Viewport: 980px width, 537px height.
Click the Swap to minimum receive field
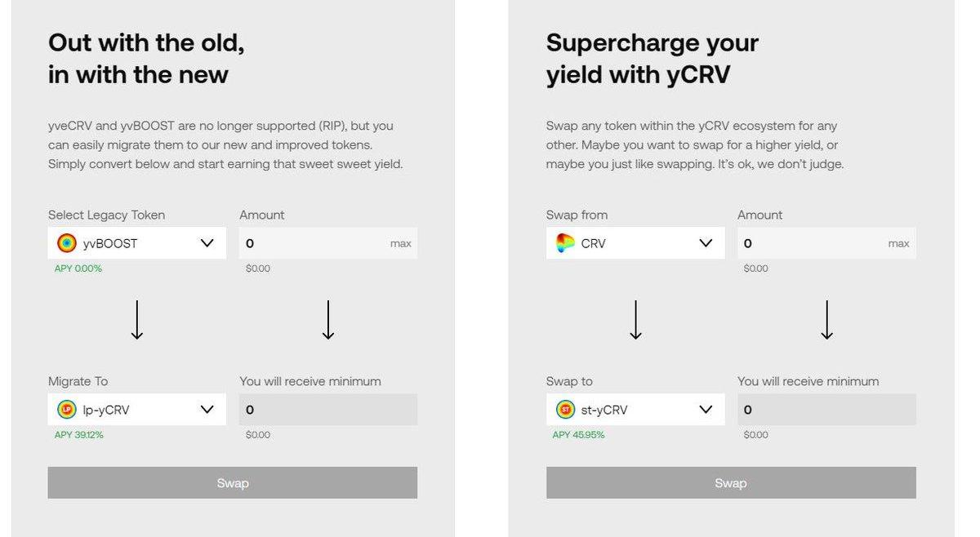click(x=826, y=410)
